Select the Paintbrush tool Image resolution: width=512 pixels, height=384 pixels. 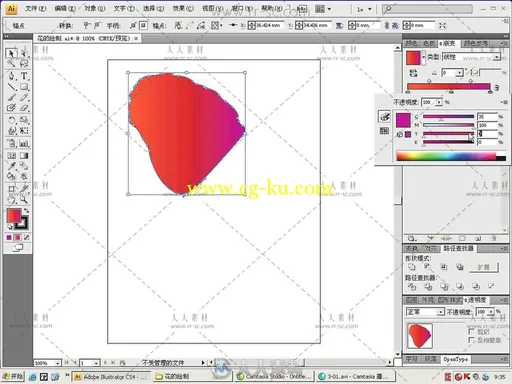(11, 97)
